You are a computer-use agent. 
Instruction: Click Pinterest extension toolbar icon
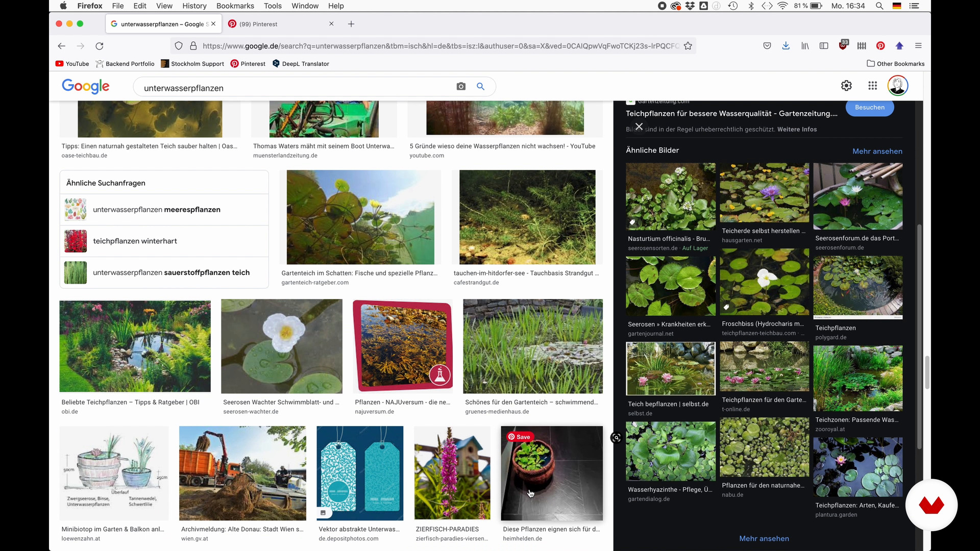tap(880, 46)
